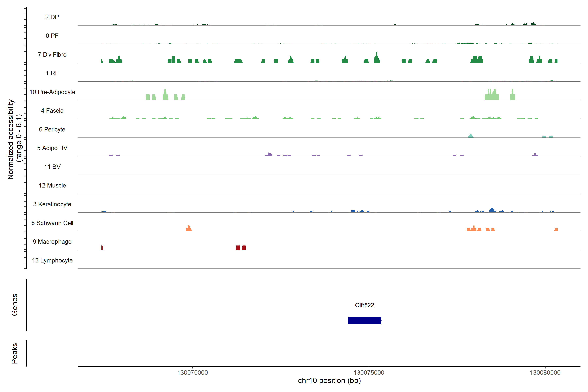
Task: Click the Genes panel label
Action: pos(15,305)
